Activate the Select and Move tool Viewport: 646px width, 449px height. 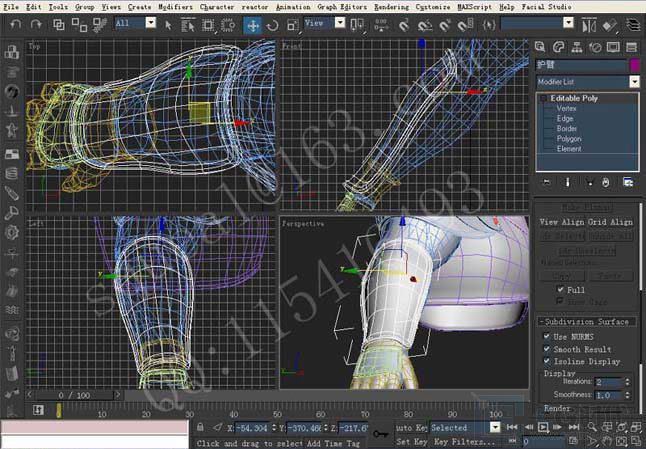[252, 25]
